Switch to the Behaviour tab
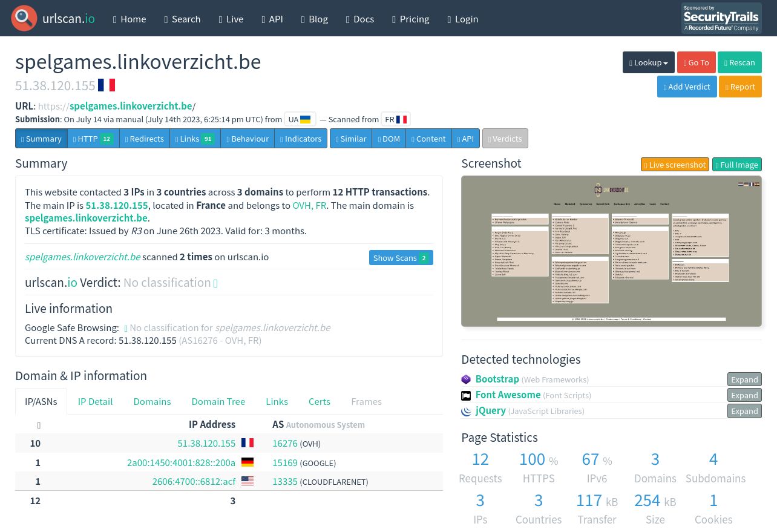 point(248,138)
